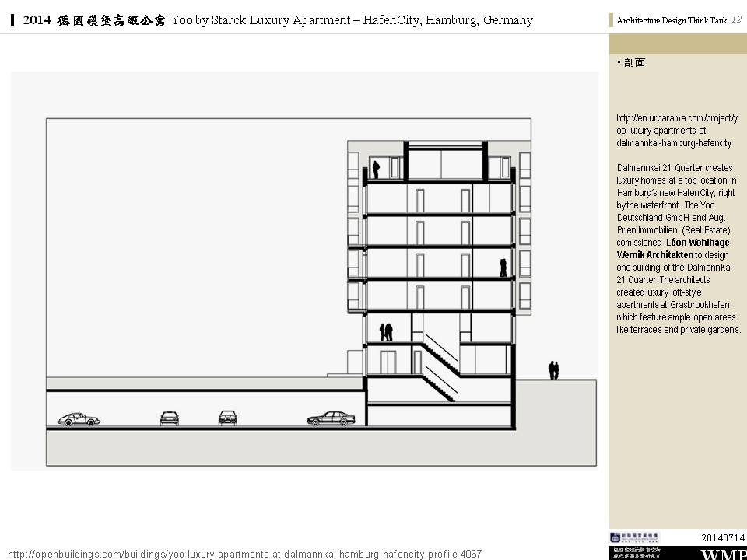
Task: Select the people group on the first floor
Action: coord(385,332)
